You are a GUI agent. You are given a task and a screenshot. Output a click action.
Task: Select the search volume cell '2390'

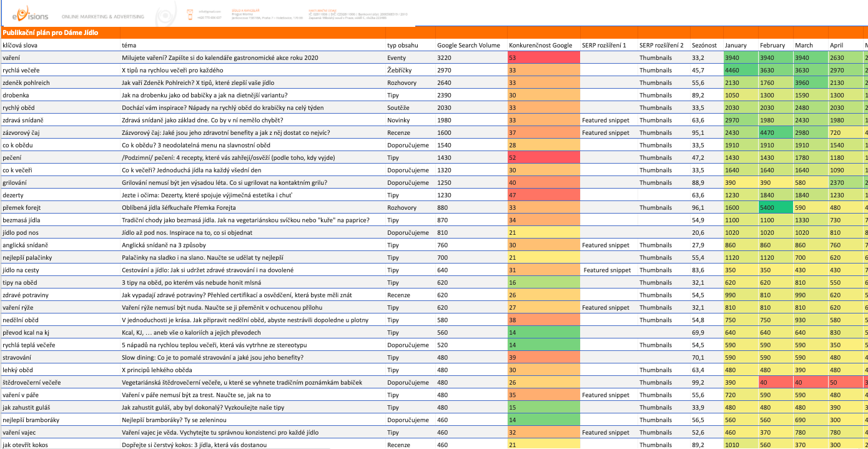coord(471,95)
